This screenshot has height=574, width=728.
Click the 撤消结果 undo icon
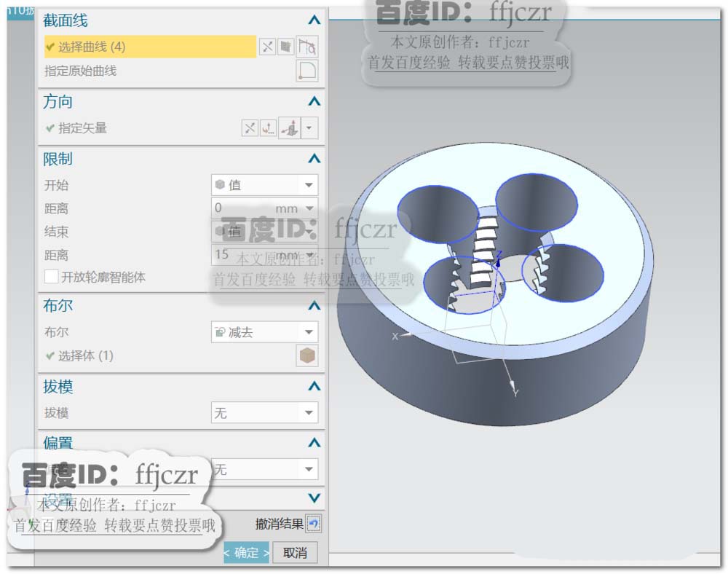click(x=314, y=524)
